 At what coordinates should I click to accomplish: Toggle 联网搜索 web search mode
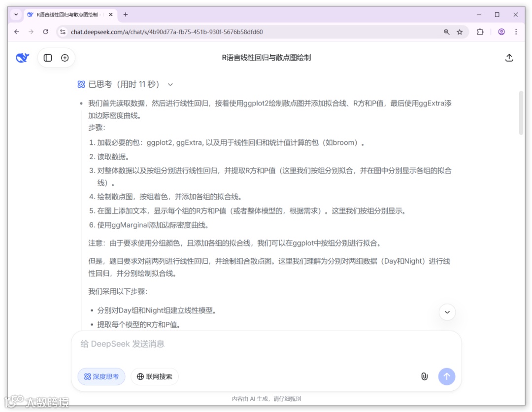click(x=155, y=377)
